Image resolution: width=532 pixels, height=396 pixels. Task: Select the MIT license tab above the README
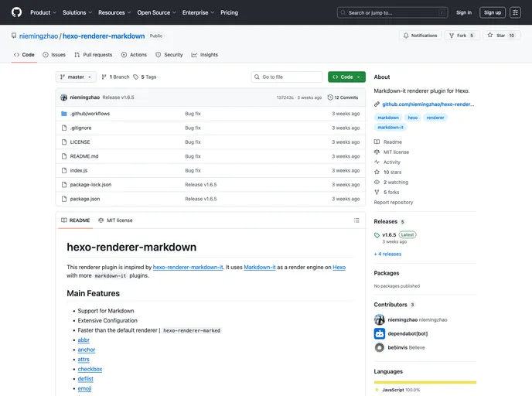point(115,220)
